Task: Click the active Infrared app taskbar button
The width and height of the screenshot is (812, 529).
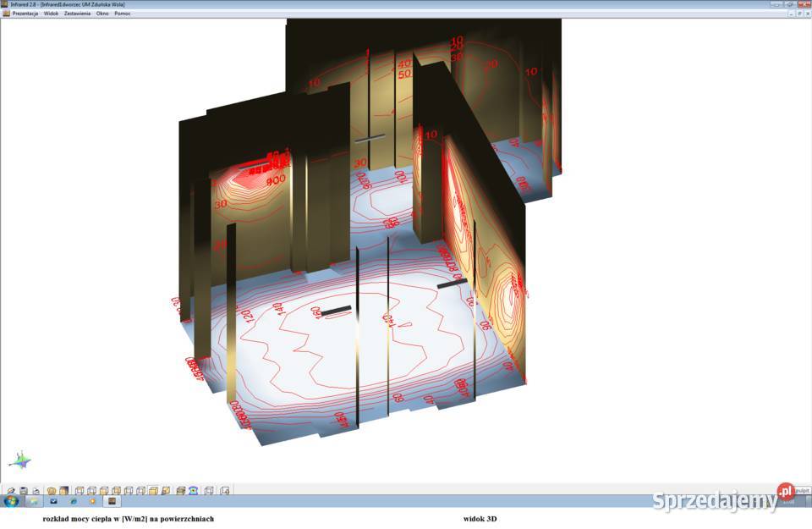Action: pos(112,501)
